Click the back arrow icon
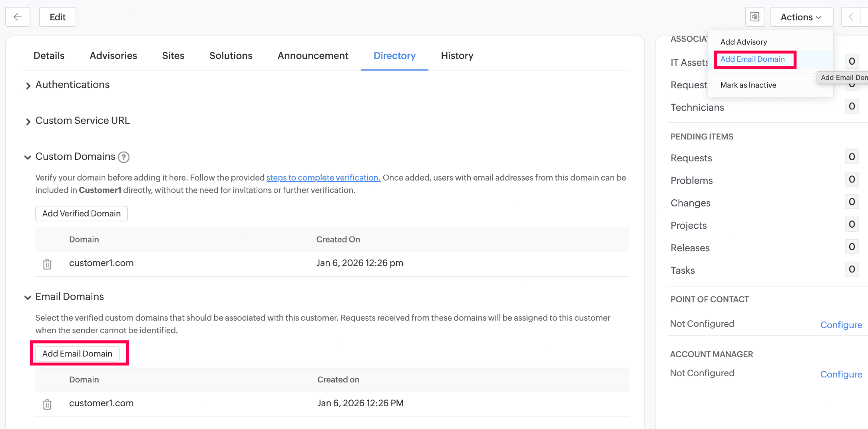Viewport: 868px width, 429px height. point(18,17)
